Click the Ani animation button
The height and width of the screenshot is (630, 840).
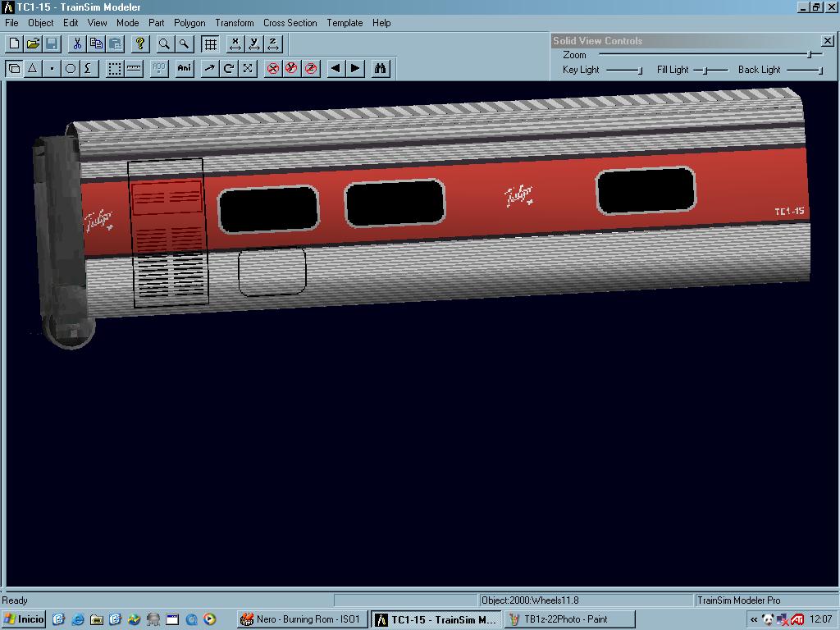[185, 68]
